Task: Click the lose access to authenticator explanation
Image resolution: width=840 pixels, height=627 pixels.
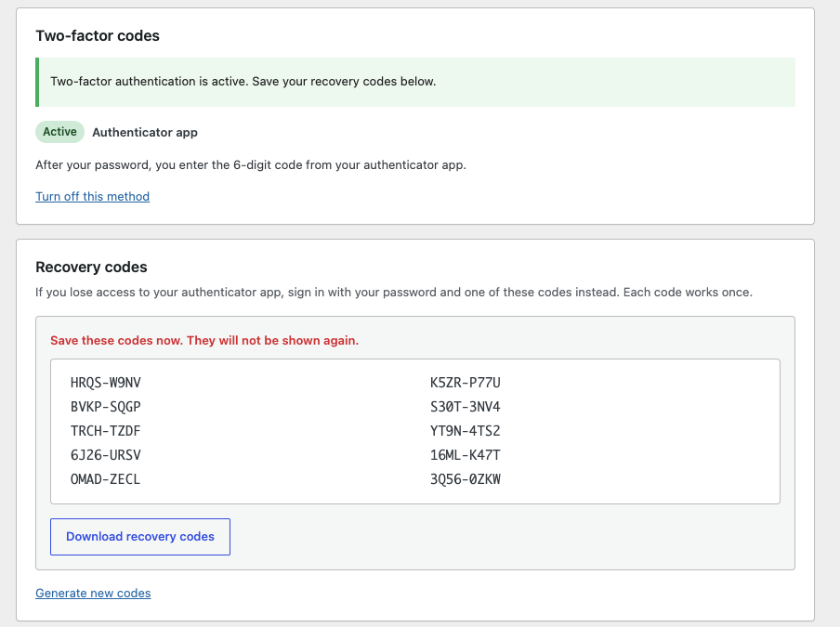Action: point(394,293)
